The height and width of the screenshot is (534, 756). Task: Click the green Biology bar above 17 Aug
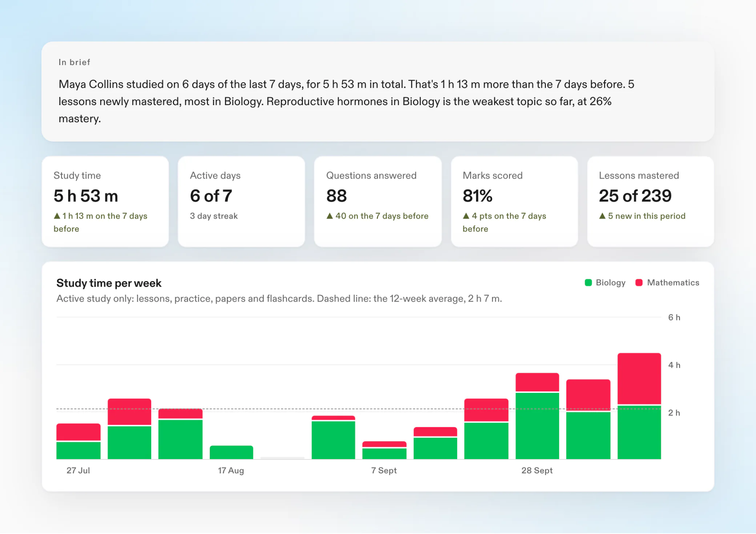pyautogui.click(x=232, y=452)
